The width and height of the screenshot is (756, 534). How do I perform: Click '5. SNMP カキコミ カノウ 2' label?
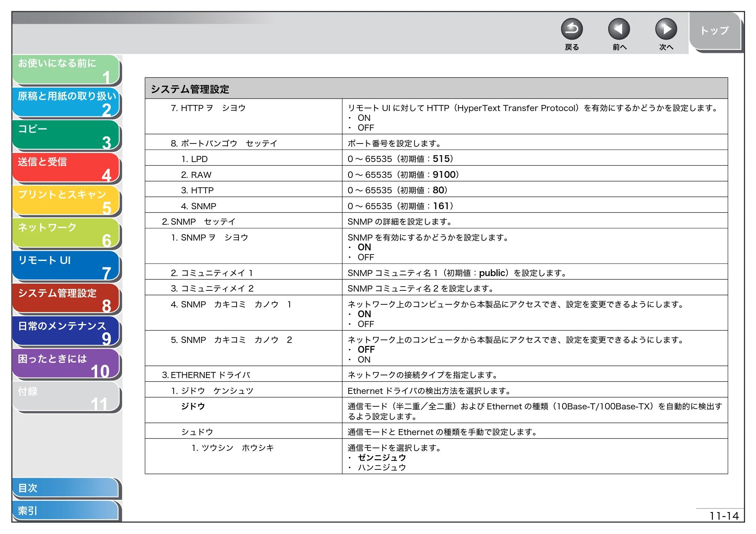pyautogui.click(x=231, y=340)
